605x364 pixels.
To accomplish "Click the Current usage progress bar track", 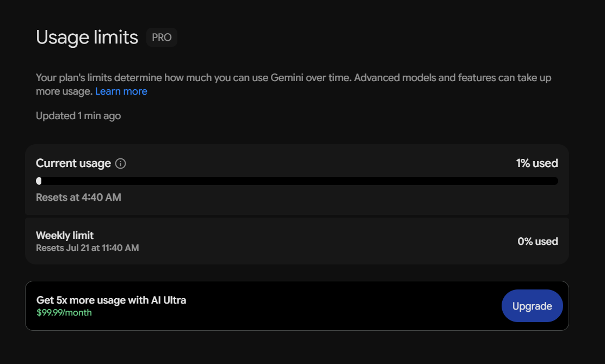I will pyautogui.click(x=297, y=181).
